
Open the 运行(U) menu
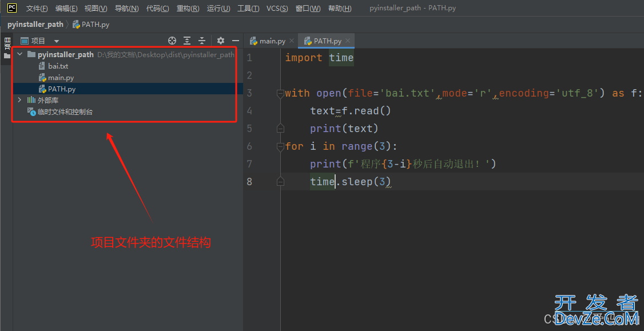(x=218, y=8)
